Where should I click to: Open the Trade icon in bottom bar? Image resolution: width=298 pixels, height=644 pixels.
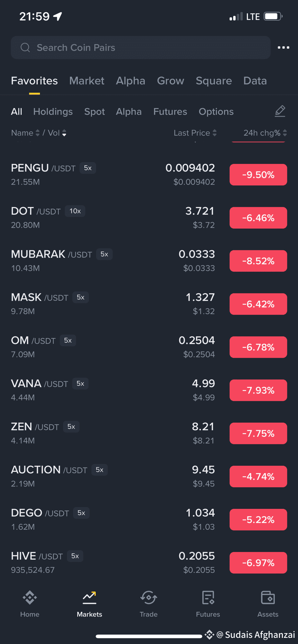coord(149,598)
